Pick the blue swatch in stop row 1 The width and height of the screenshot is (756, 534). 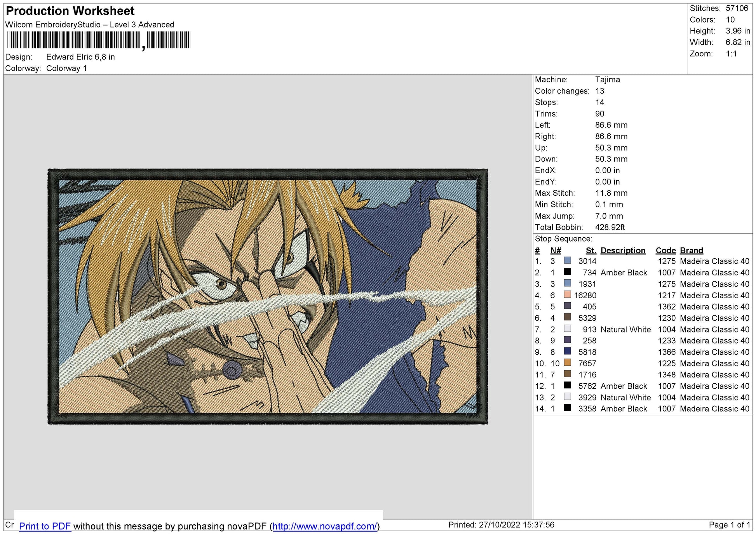tap(568, 261)
